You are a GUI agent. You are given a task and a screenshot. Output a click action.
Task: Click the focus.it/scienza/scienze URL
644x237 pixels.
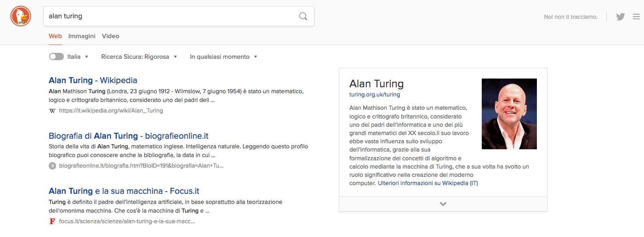127,221
